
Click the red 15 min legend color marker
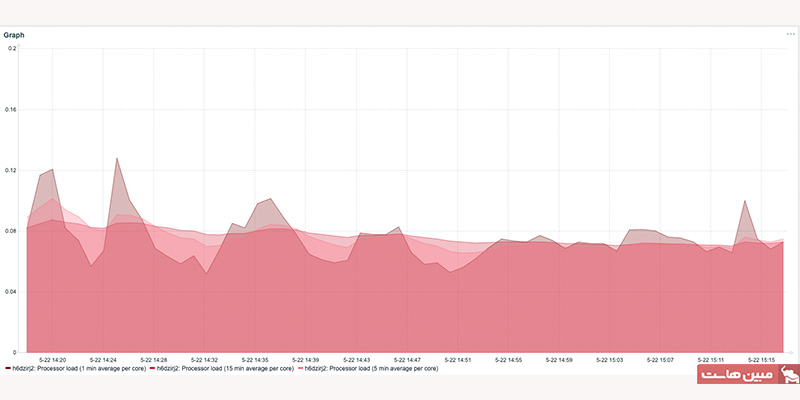152,368
